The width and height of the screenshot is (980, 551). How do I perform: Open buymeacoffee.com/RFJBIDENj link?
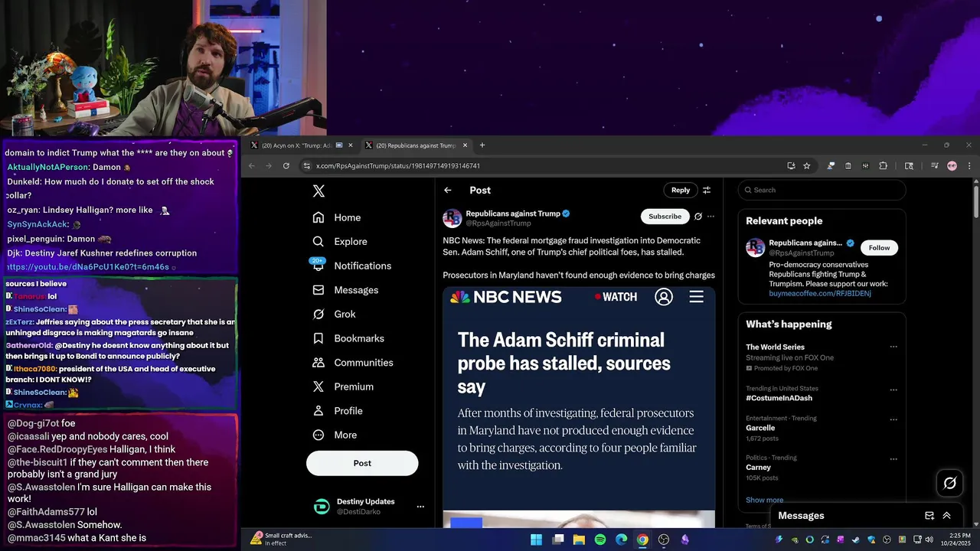click(820, 293)
